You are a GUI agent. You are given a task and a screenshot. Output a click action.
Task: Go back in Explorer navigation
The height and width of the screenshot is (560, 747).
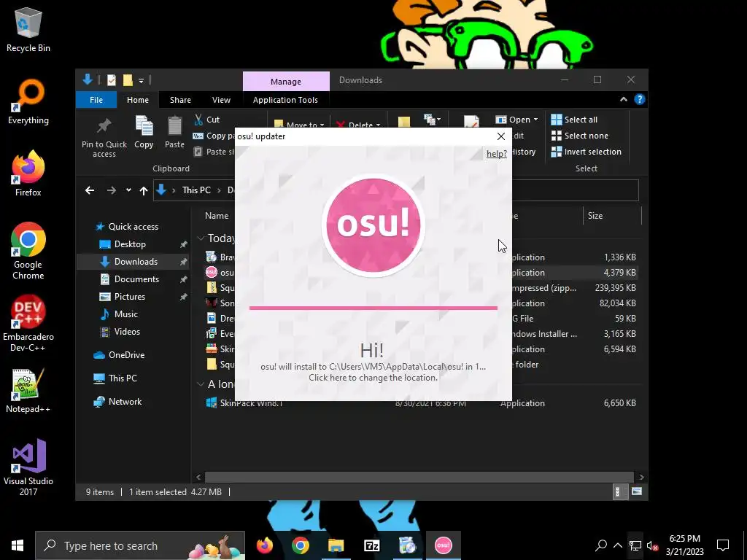(90, 190)
